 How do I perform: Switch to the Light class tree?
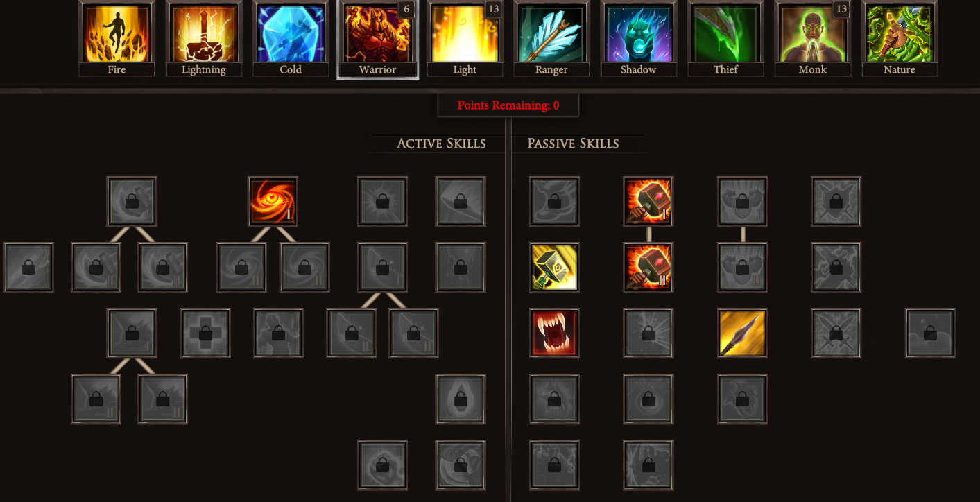click(465, 38)
